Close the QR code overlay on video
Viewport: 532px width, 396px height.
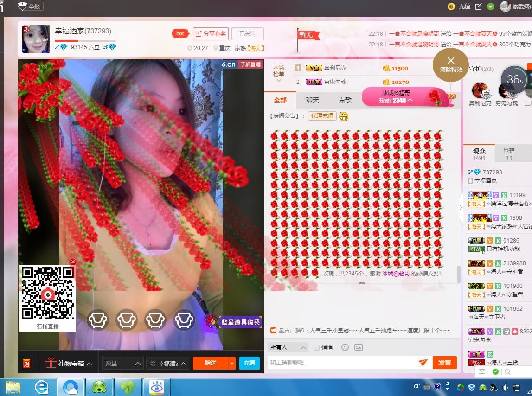73,262
